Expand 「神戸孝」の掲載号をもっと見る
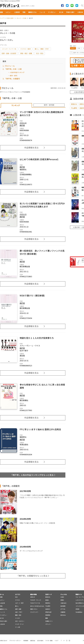Image resolution: width=84 pixels, height=644 pixels. coord(33,575)
